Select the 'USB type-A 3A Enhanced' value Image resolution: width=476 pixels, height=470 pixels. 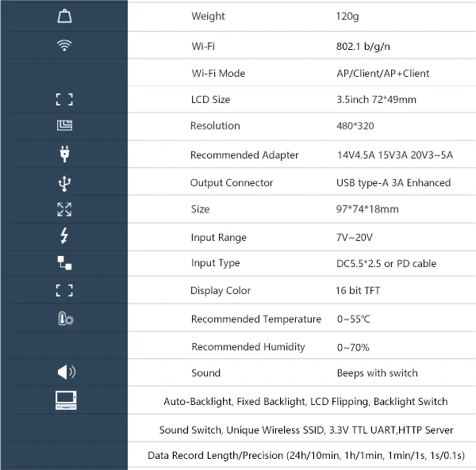393,183
